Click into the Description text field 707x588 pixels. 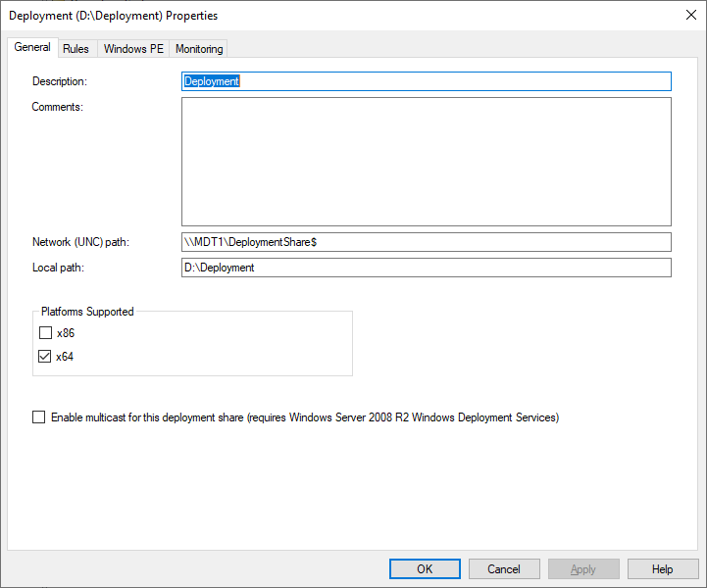pos(427,81)
